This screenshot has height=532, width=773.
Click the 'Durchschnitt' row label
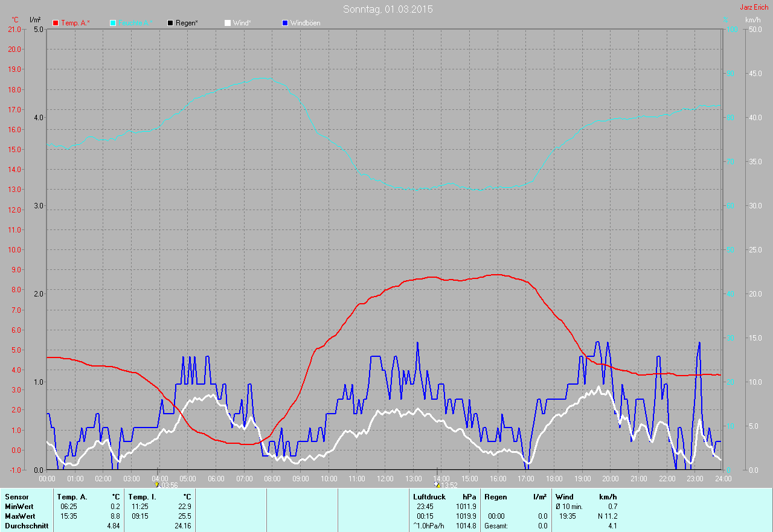[x=26, y=526]
